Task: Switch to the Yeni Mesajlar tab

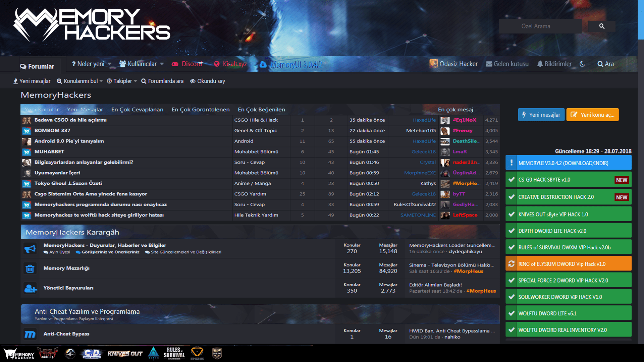Action: 85,110
